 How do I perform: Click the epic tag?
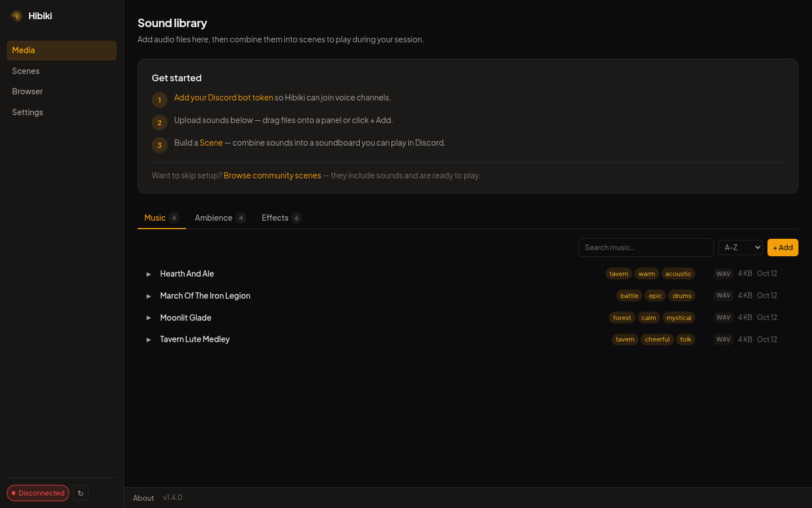[x=655, y=296]
